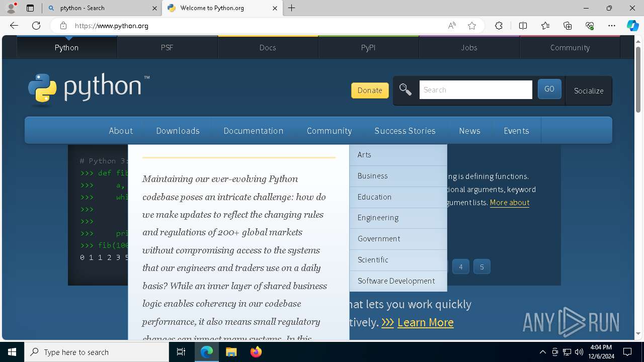
Task: Open tab actions menu icon
Action: (x=30, y=8)
